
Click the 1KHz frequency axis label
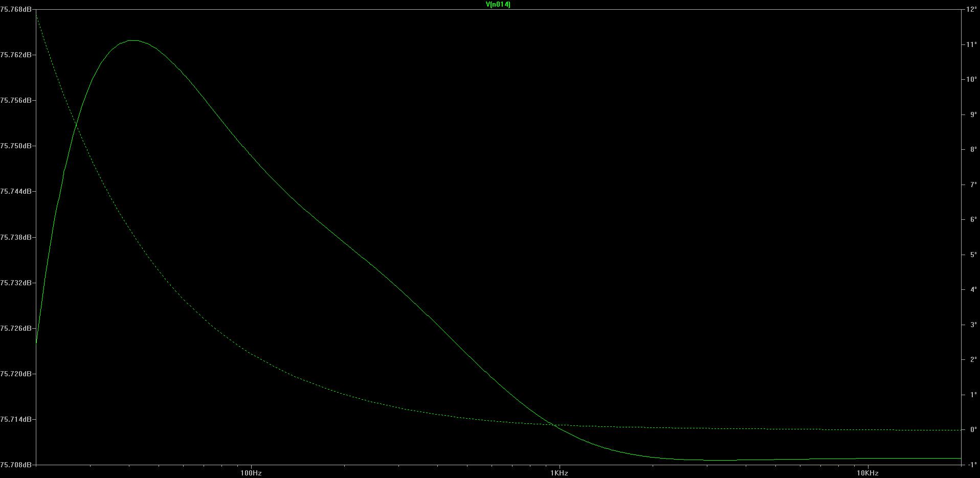559,473
